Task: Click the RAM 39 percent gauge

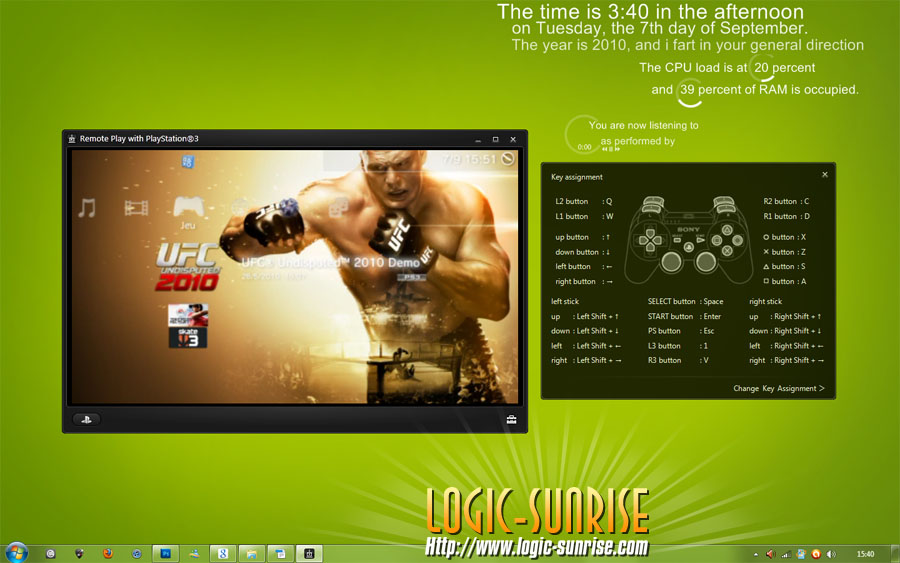Action: [688, 91]
